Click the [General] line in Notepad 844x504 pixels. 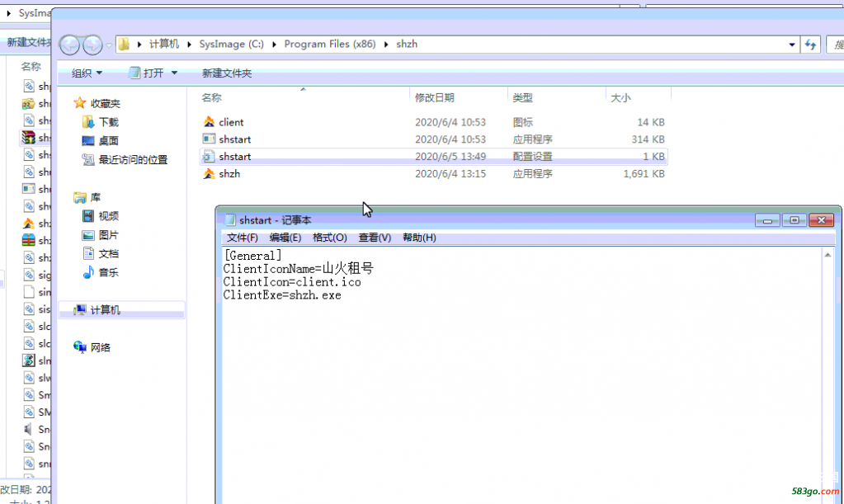[252, 256]
